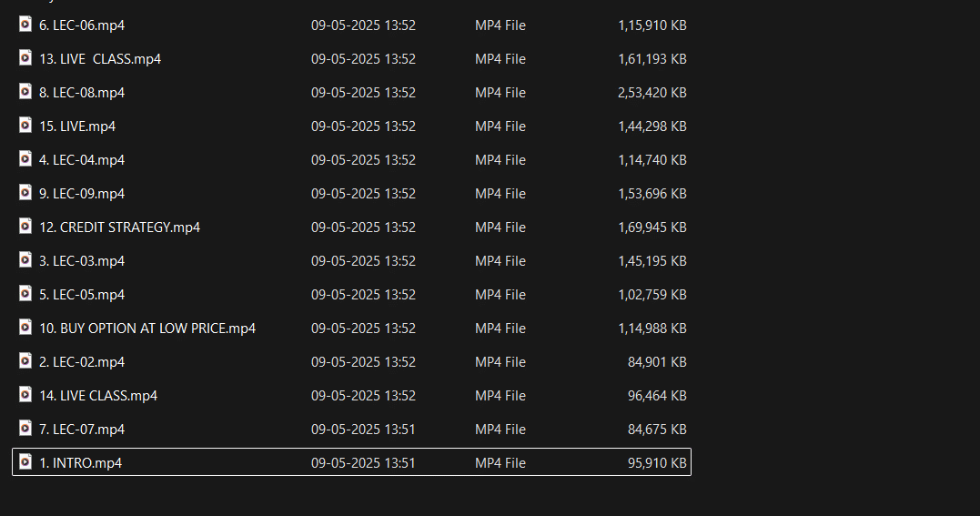Click the icon for 12. CREDIT STRATEGY.mp4
Viewport: 980px width, 516px height.
tap(25, 227)
